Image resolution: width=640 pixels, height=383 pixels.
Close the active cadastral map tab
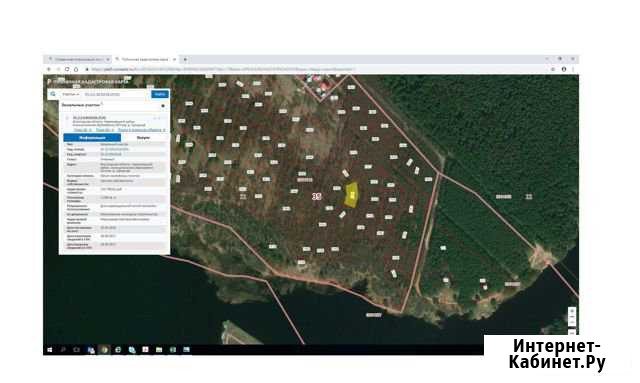coord(174,60)
